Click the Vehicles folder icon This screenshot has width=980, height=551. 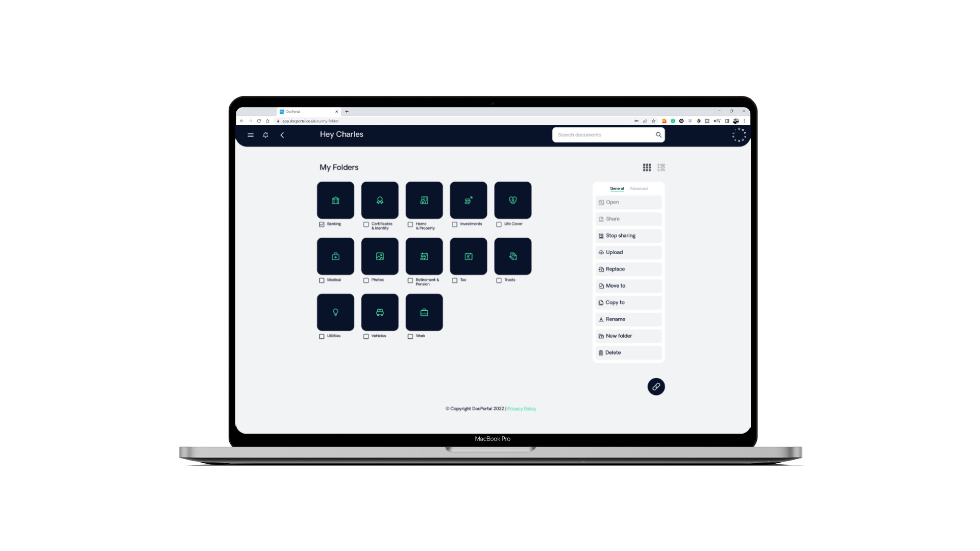point(379,312)
